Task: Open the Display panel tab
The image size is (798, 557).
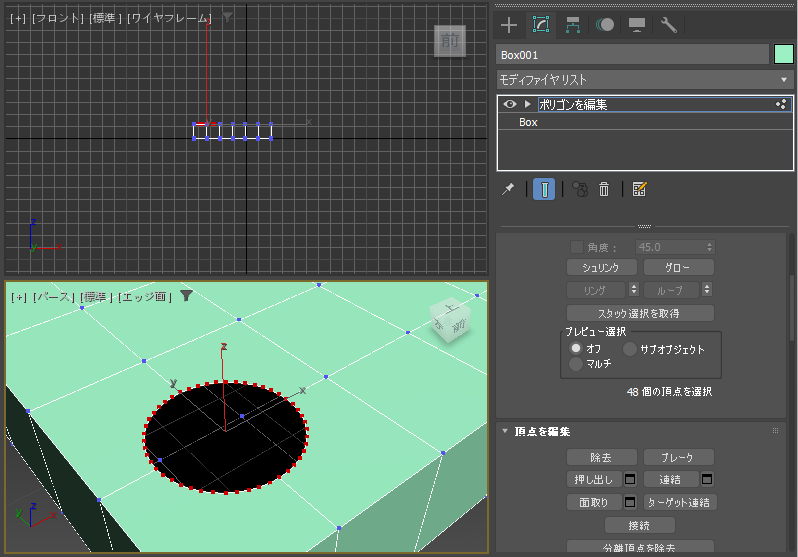Action: pyautogui.click(x=637, y=25)
